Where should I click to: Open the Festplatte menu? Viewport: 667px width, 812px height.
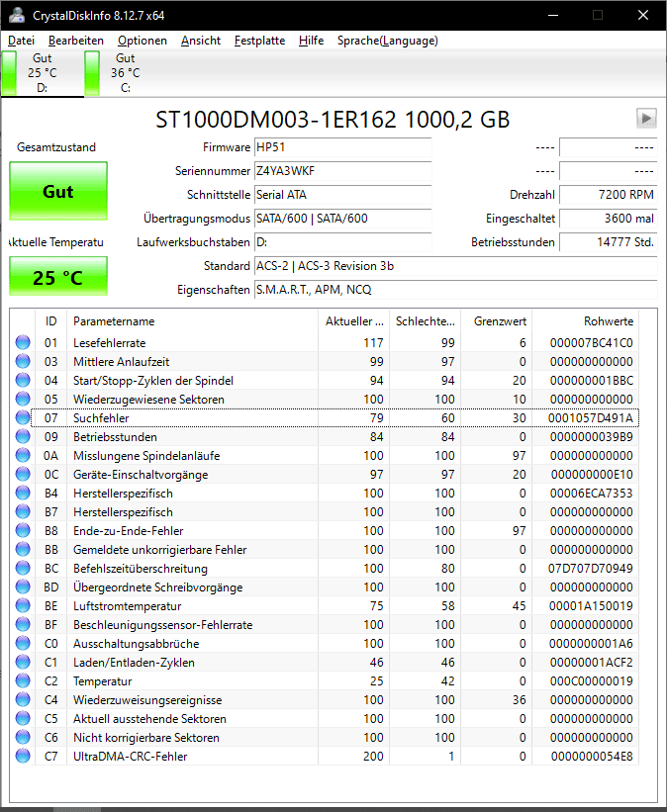[259, 41]
